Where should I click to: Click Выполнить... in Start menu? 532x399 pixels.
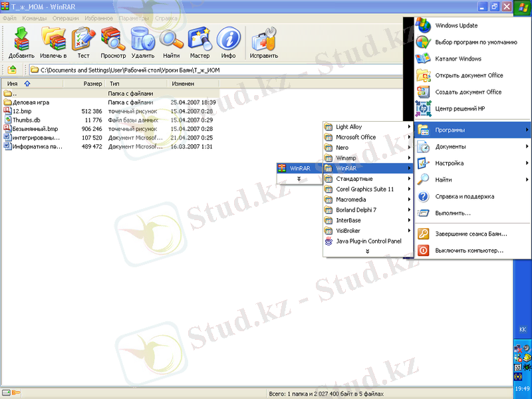[453, 213]
